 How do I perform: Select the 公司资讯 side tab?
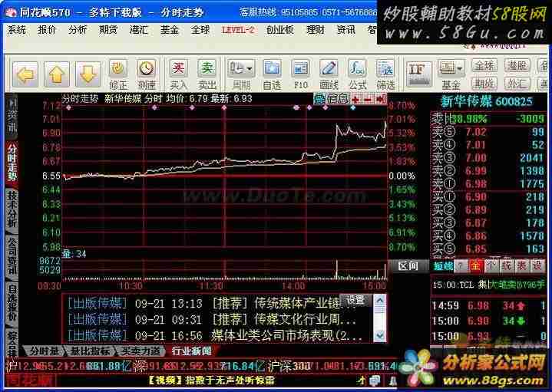point(12,255)
